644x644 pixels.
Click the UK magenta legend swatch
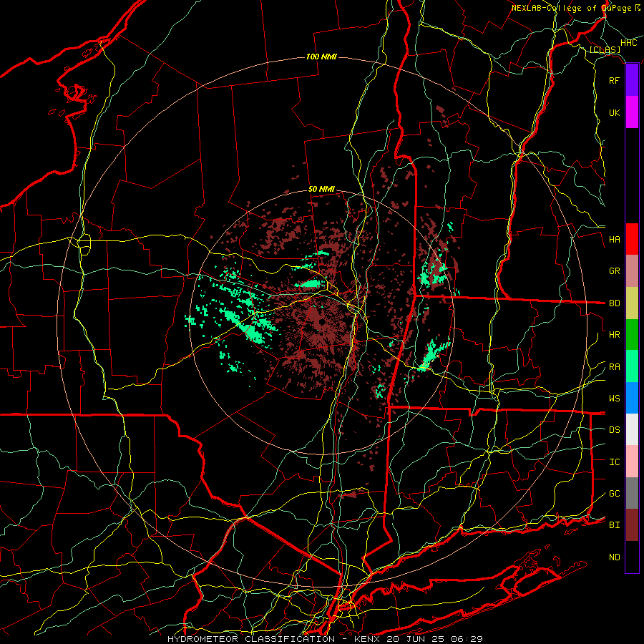[x=632, y=112]
